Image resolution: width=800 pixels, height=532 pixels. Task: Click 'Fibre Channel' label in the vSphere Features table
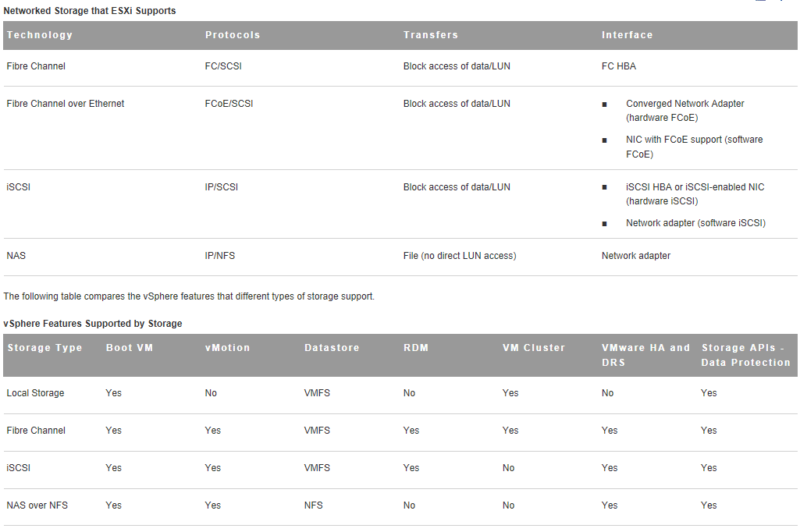click(x=36, y=431)
